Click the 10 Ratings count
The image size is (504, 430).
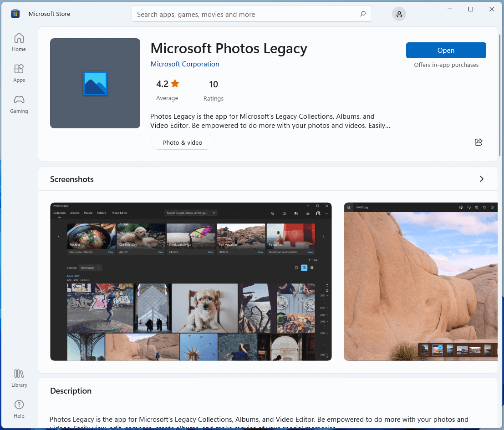(x=214, y=90)
